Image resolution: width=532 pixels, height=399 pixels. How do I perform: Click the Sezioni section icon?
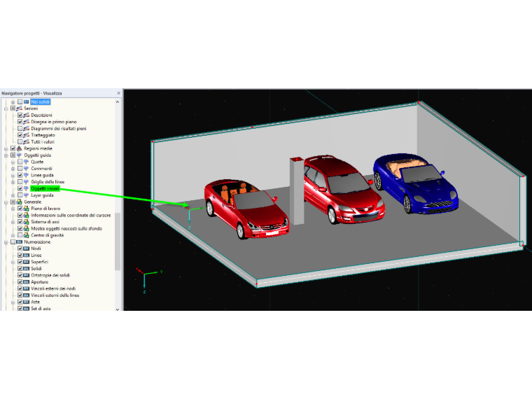tap(20, 108)
